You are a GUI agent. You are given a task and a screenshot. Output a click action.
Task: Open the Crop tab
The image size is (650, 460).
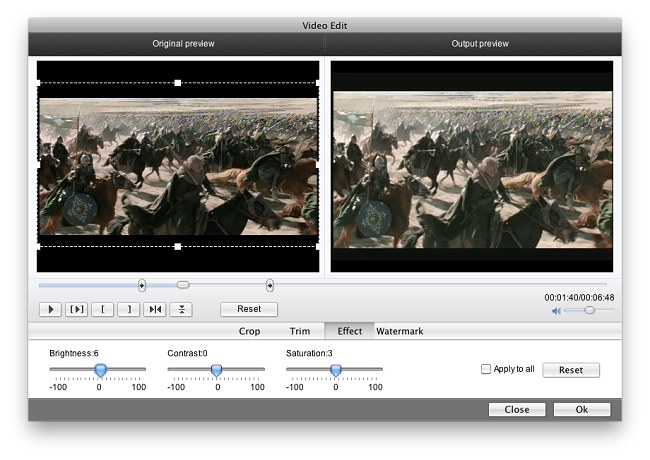click(249, 331)
